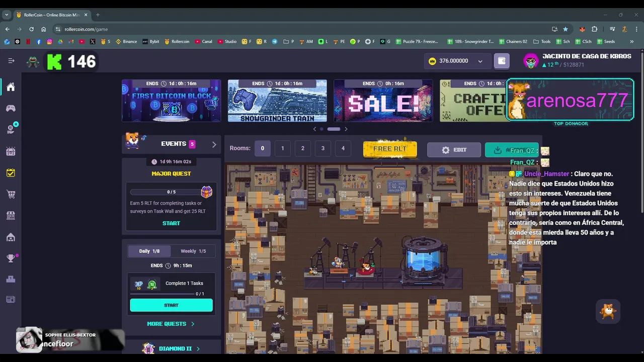Open the yellow tasks checklist sidebar icon
Viewport: 644px width, 362px height.
pos(11,172)
